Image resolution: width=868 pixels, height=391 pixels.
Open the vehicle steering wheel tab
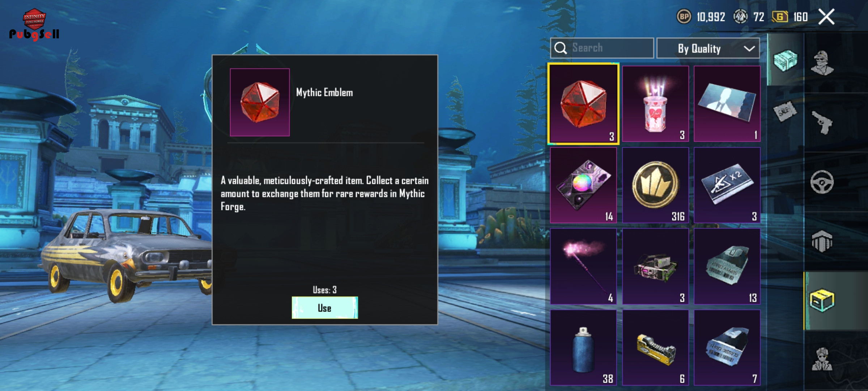822,182
